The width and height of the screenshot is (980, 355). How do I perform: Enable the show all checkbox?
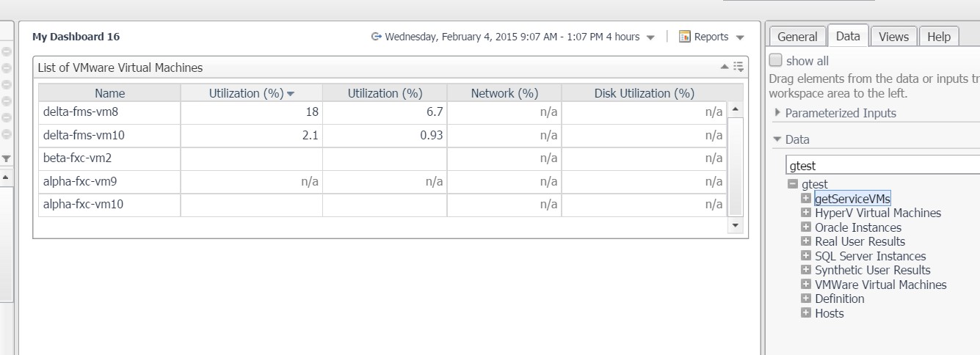775,60
